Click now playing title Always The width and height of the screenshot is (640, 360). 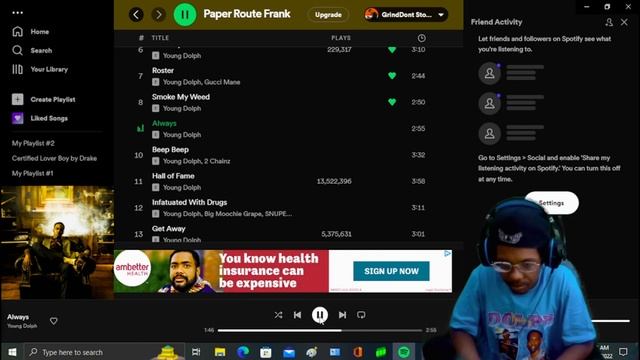coord(18,317)
